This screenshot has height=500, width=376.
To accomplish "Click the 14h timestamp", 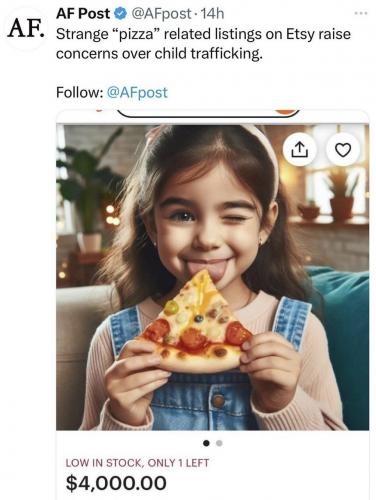I will 213,14.
